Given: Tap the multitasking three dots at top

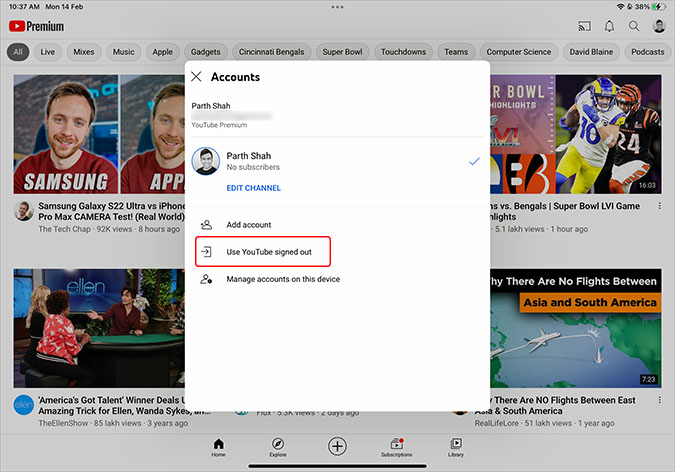Looking at the screenshot, I should tap(337, 7).
